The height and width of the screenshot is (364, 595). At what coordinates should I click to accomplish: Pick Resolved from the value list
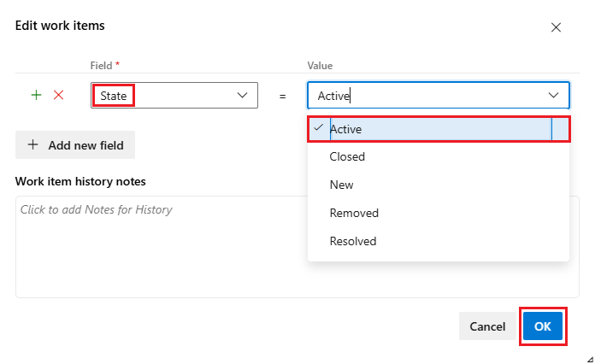point(439,241)
